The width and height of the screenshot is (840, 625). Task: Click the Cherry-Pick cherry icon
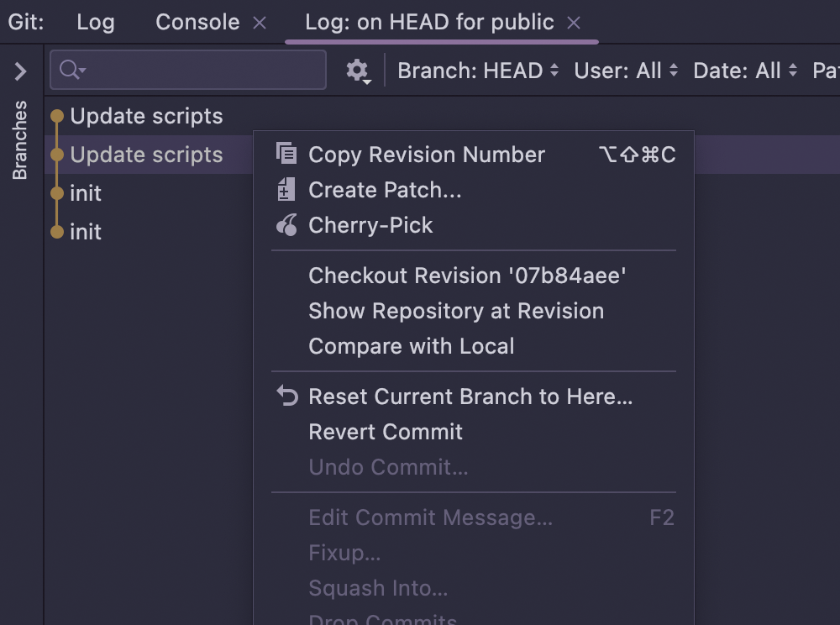click(286, 225)
